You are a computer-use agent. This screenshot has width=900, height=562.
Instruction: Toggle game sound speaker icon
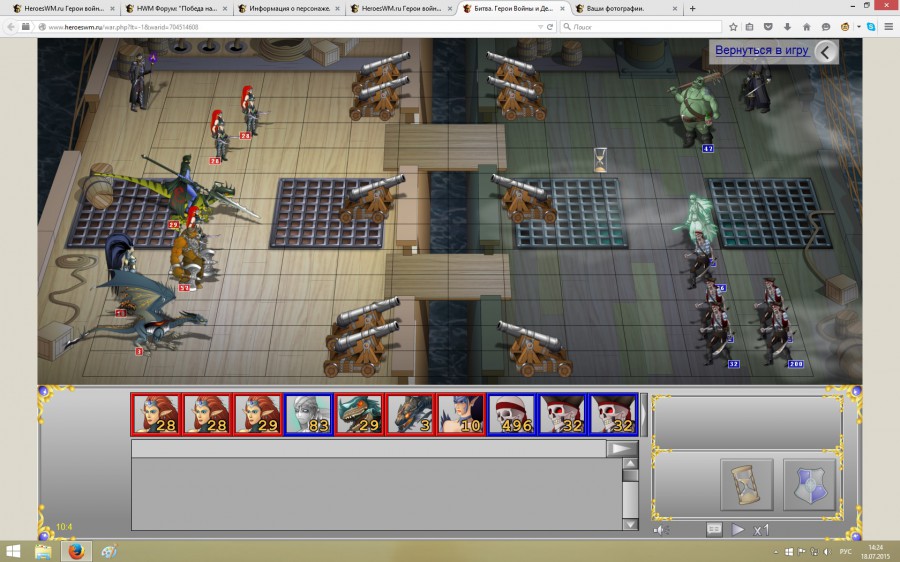(661, 530)
